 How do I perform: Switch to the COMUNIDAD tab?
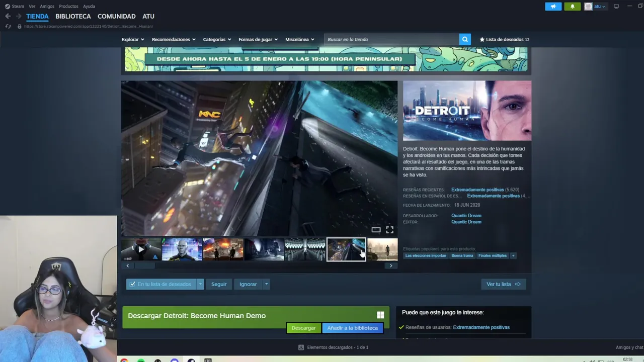click(x=116, y=16)
